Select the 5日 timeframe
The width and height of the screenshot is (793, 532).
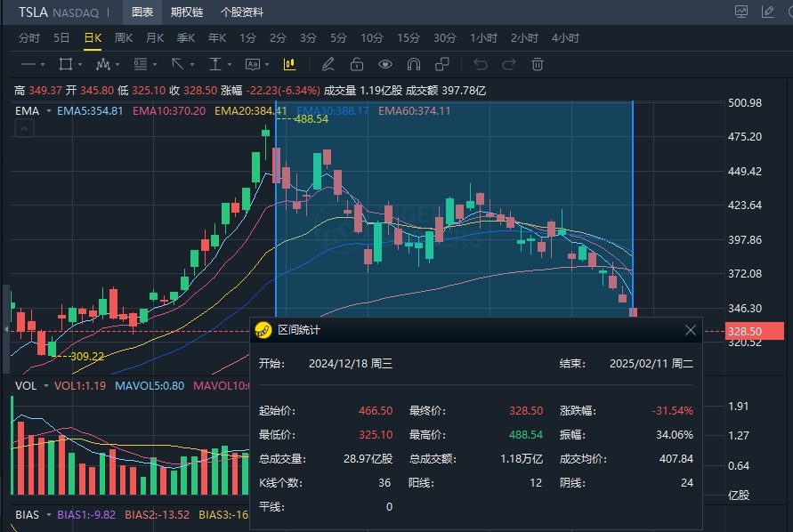[61, 38]
